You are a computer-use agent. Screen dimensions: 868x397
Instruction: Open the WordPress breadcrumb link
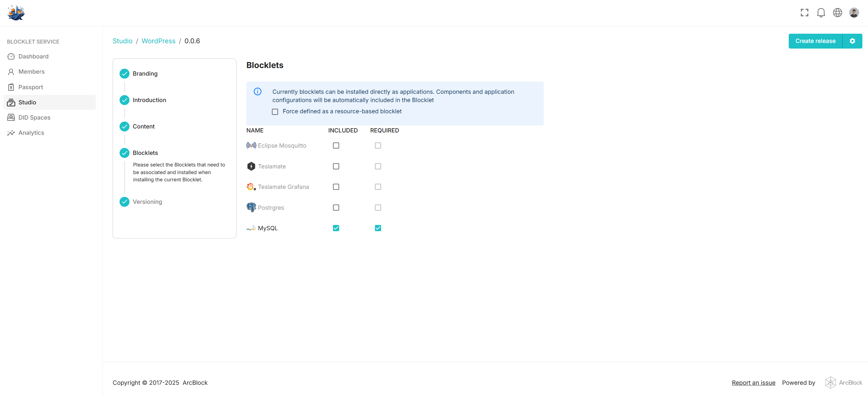click(x=158, y=41)
